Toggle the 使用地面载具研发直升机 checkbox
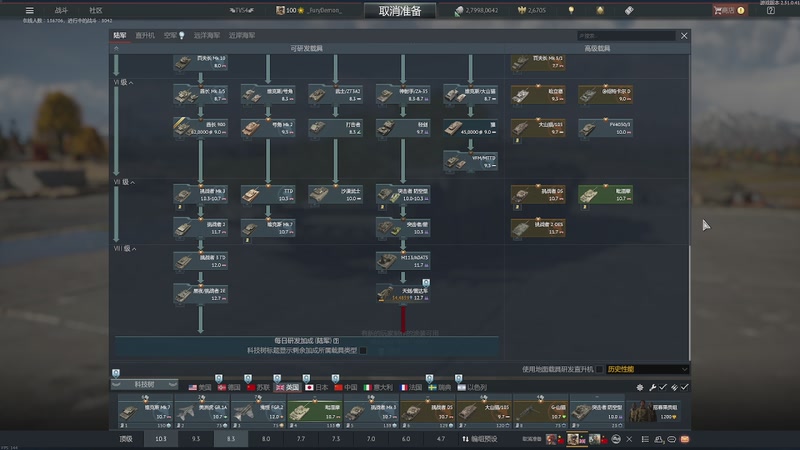Viewport: 800px width, 450px height. click(x=599, y=369)
